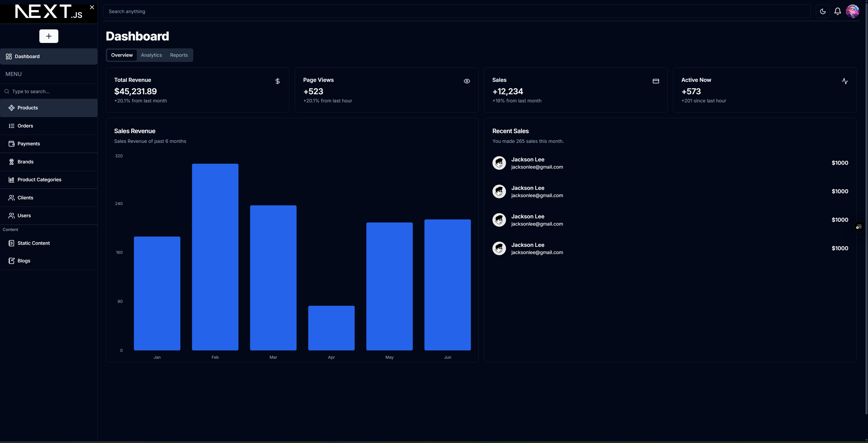This screenshot has width=868, height=443.
Task: Select the Products icon in the sidebar
Action: [12, 107]
